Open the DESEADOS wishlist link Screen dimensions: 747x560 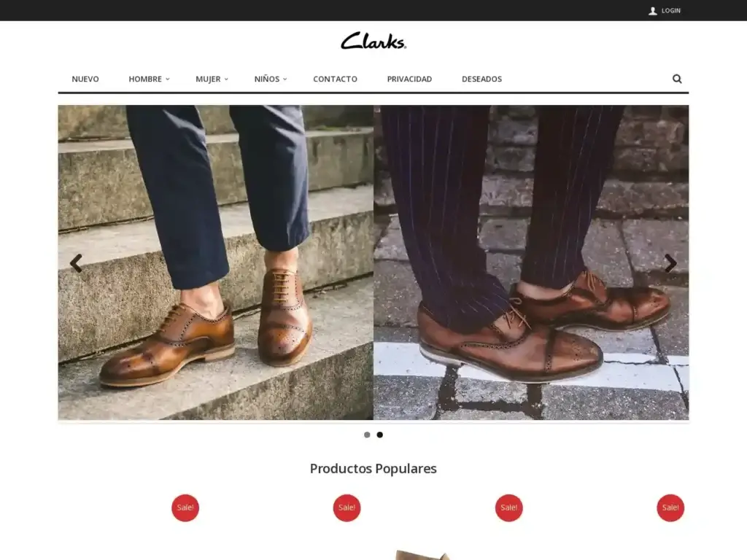point(481,79)
